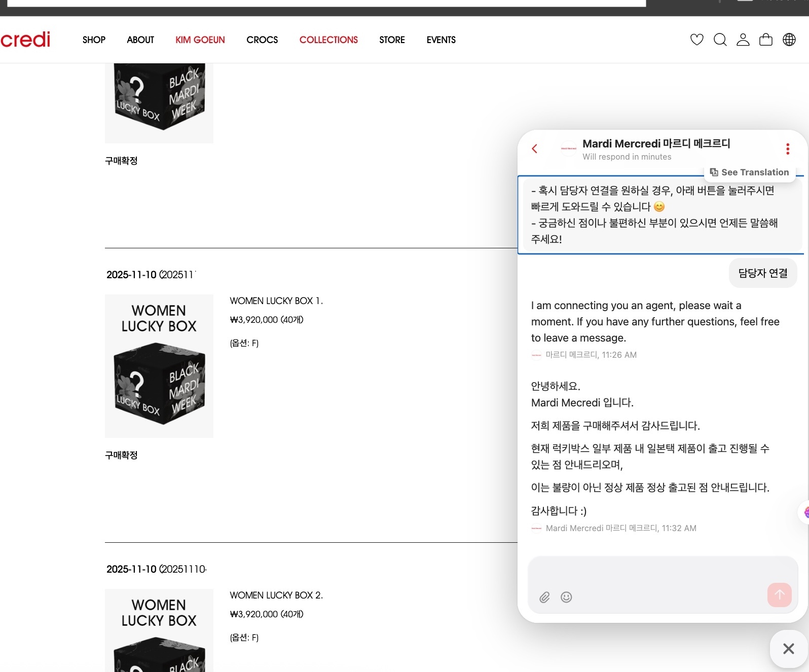Image resolution: width=809 pixels, height=672 pixels.
Task: Open WOMEN LUCKY BOX 2. product link
Action: [276, 595]
